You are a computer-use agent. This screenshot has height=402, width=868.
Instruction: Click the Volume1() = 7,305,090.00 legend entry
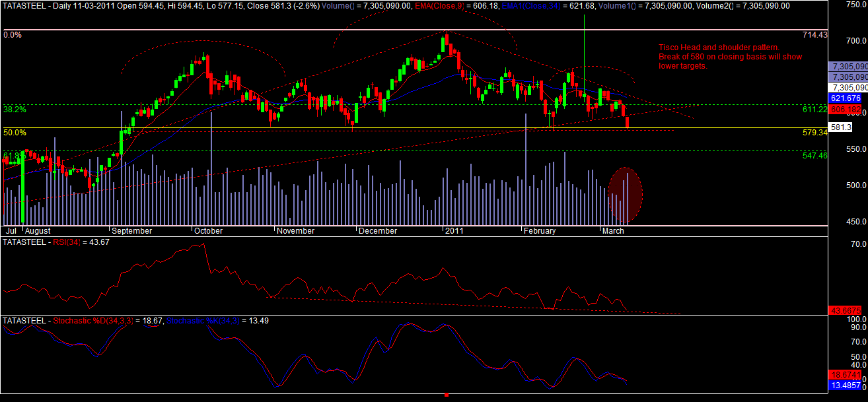645,5
